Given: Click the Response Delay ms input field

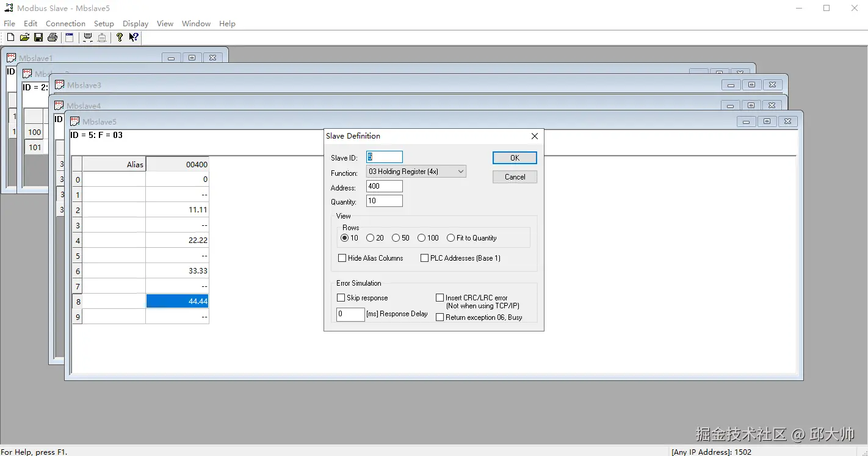Looking at the screenshot, I should (x=350, y=314).
